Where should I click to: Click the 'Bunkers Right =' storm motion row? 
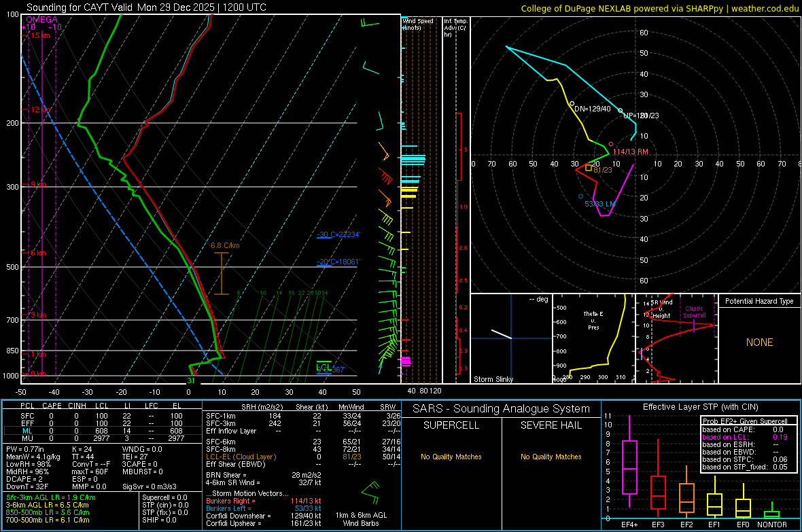[264, 501]
